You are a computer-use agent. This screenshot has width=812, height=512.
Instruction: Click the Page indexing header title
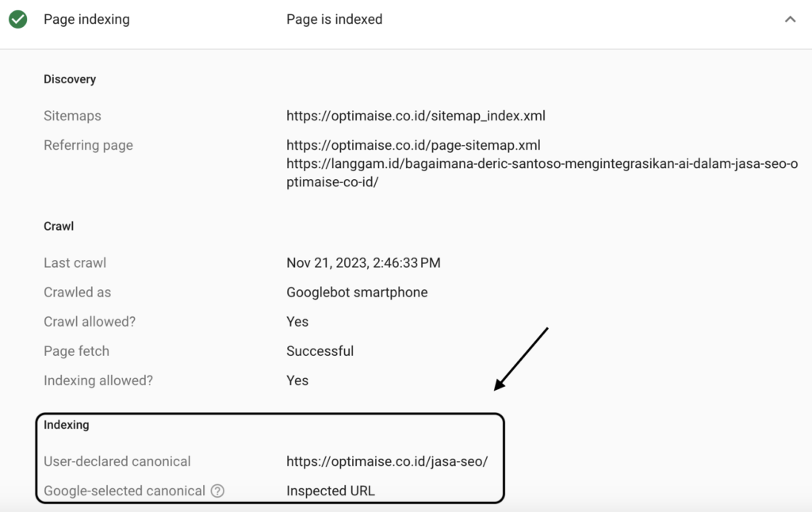(86, 19)
